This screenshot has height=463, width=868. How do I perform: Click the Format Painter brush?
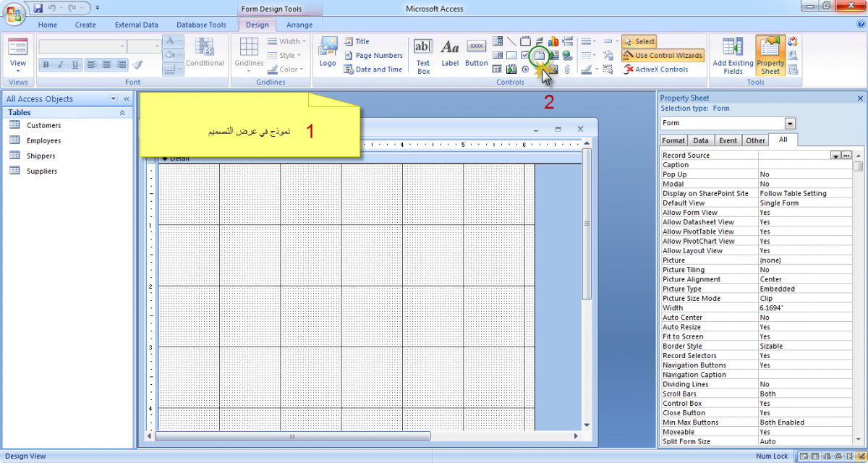coord(137,64)
